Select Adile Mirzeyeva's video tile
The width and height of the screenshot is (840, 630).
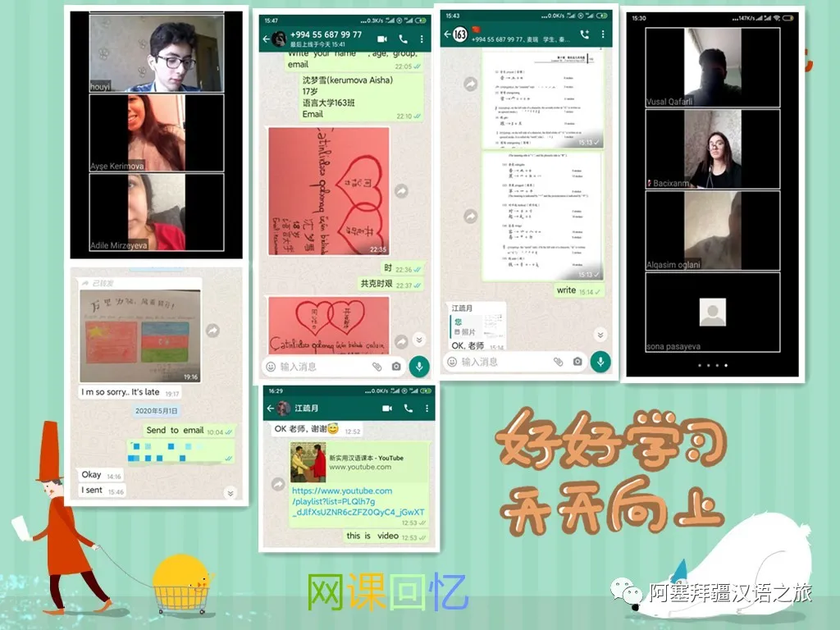pyautogui.click(x=156, y=212)
